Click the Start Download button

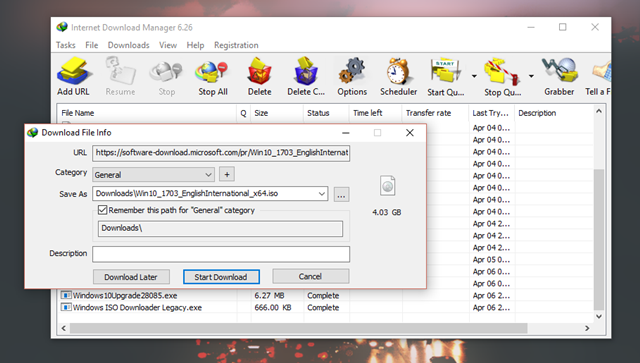click(x=221, y=277)
